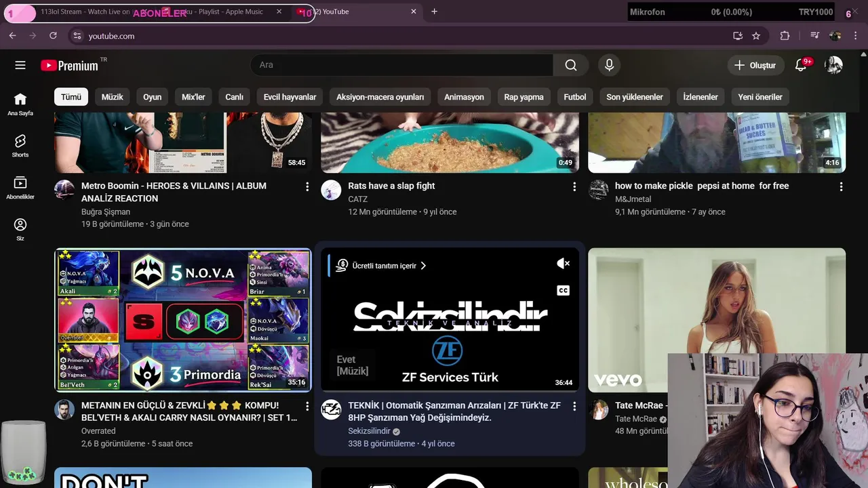Select the Futbol filter chip
The width and height of the screenshot is (868, 488).
575,97
